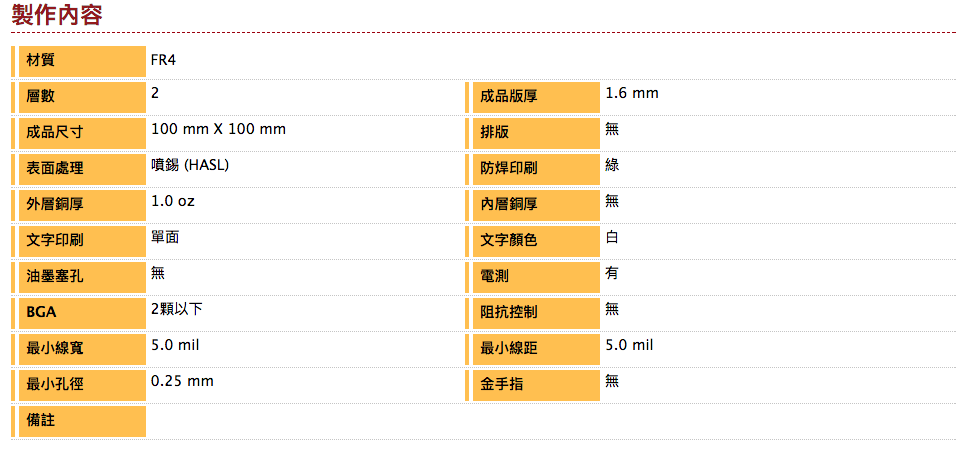963x469 pixels.
Task: Click the 備註 label cell
Action: tap(82, 421)
